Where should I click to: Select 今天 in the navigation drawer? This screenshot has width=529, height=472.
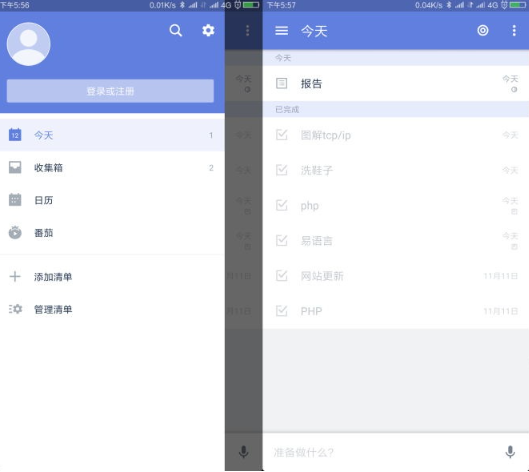pos(112,135)
